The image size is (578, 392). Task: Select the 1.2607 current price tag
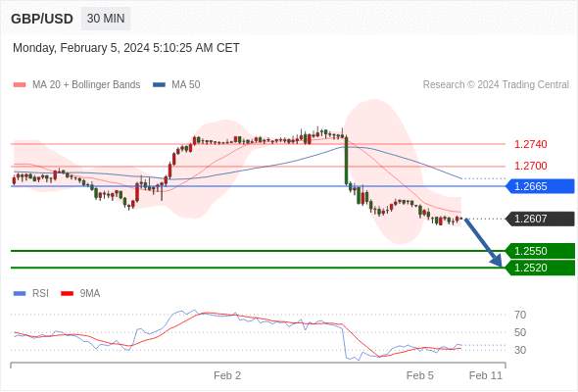click(541, 219)
